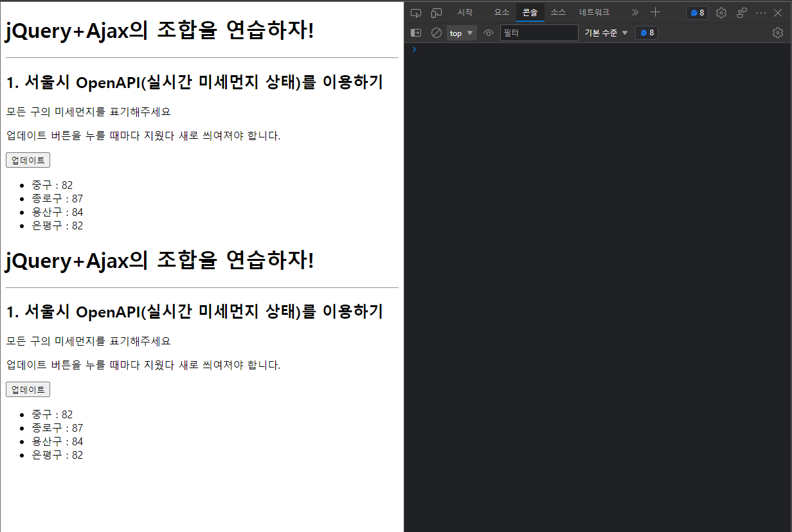Click 종로구 : 87 in first list
The image size is (792, 532).
pos(57,199)
